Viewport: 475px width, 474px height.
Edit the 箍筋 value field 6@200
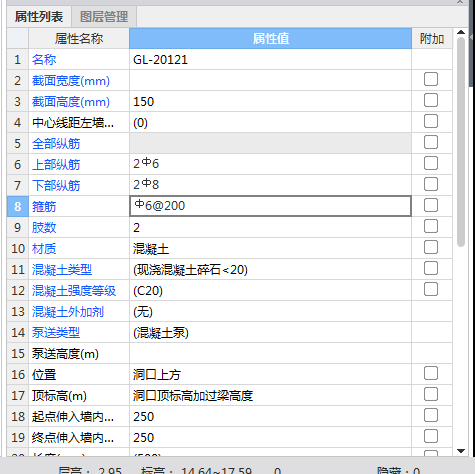(270, 206)
